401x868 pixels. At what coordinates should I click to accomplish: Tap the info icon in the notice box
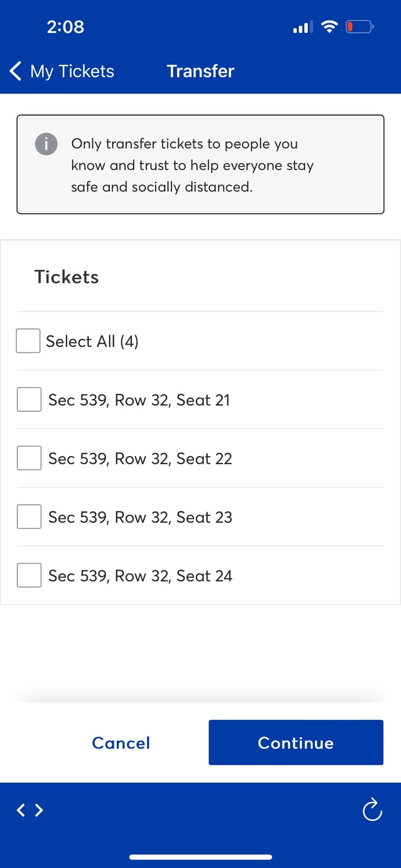click(46, 144)
